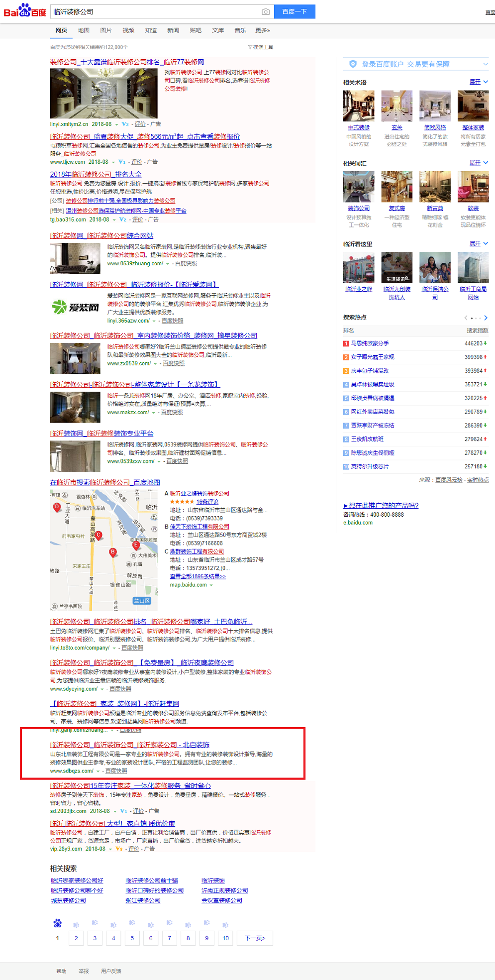Open dropdown arrow next to map.baidu.com
Screen dimensions: 495x980
(211, 585)
